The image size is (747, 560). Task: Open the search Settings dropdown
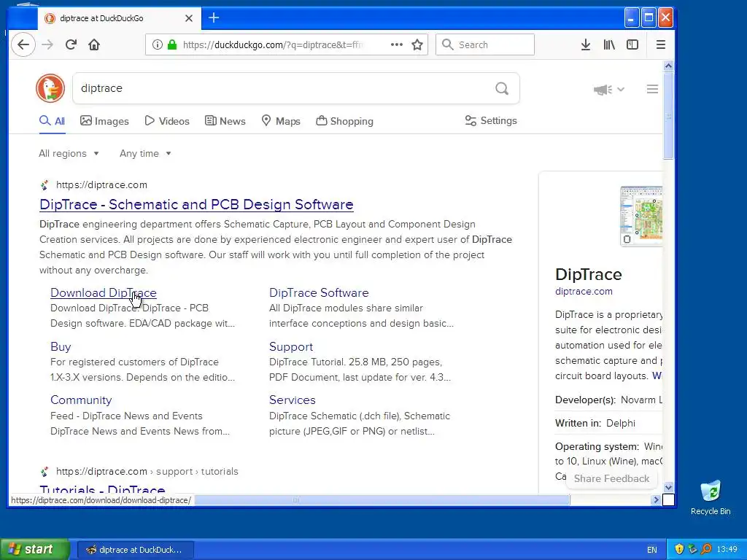(x=491, y=120)
